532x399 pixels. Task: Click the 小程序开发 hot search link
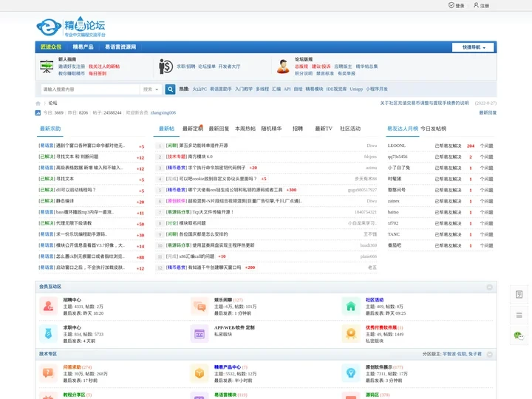pyautogui.click(x=377, y=89)
